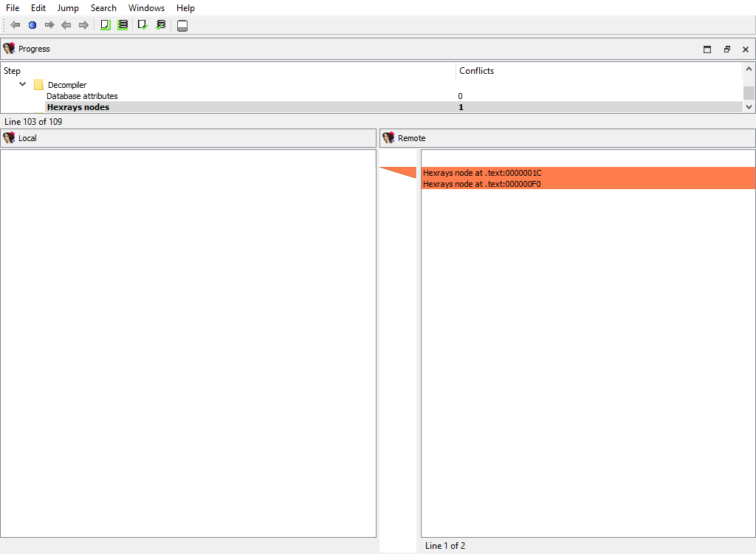
Task: Select the Hexrays nodes step
Action: pos(78,107)
